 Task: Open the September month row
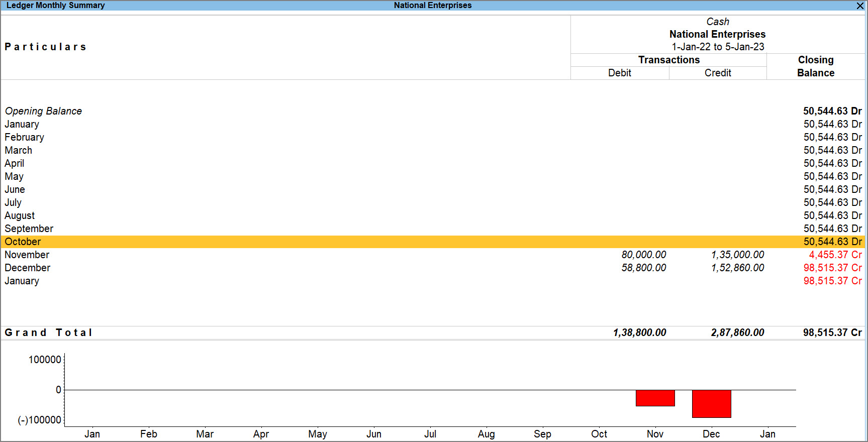point(433,229)
